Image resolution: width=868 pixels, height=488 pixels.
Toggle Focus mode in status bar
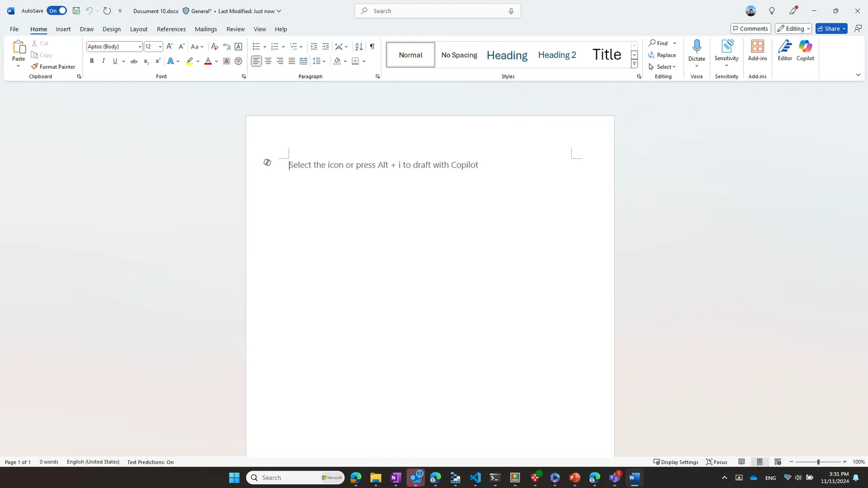tap(717, 462)
